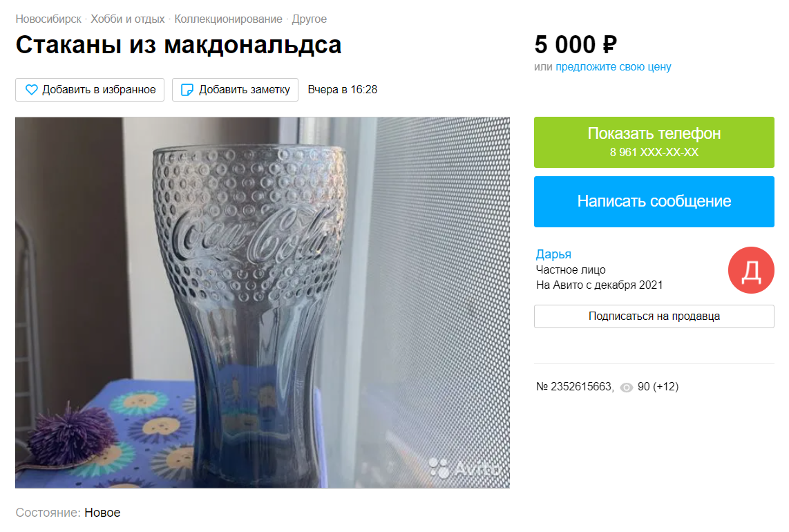Add listing via Добавить в избранное
789x532 pixels.
[x=90, y=90]
